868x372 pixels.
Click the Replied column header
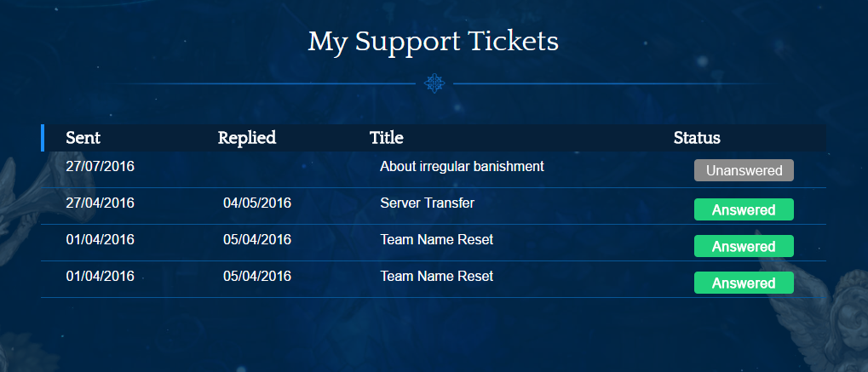coord(247,138)
